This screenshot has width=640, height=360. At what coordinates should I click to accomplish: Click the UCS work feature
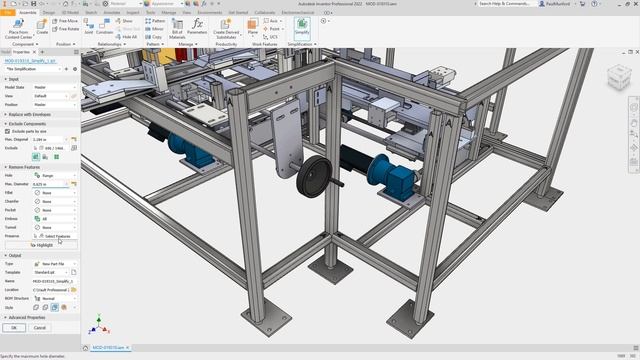coord(270,37)
